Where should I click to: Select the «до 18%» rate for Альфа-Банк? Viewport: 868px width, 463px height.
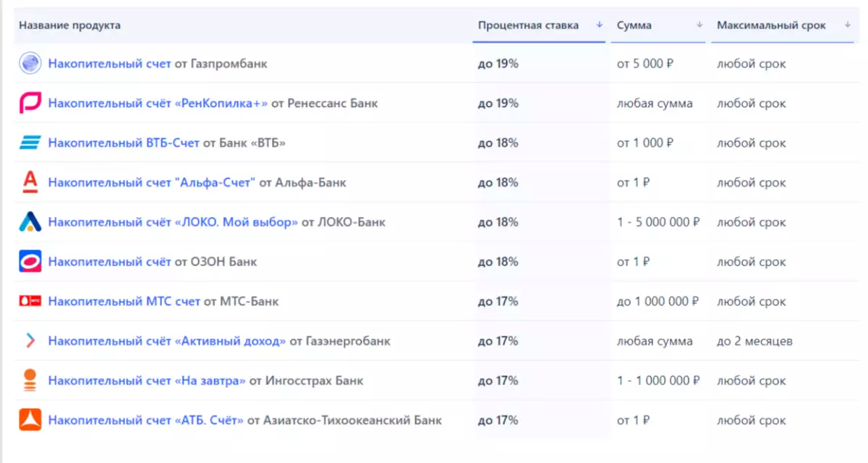coord(498,182)
